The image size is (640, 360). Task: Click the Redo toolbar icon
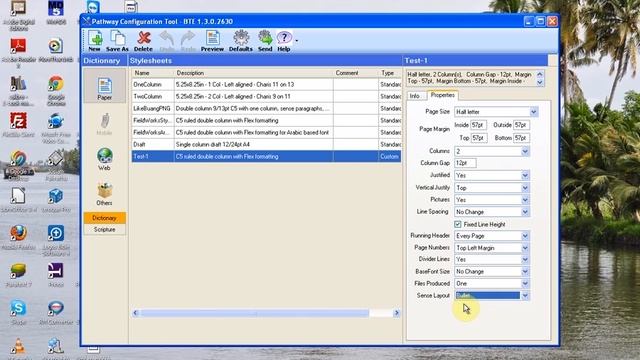pyautogui.click(x=188, y=41)
